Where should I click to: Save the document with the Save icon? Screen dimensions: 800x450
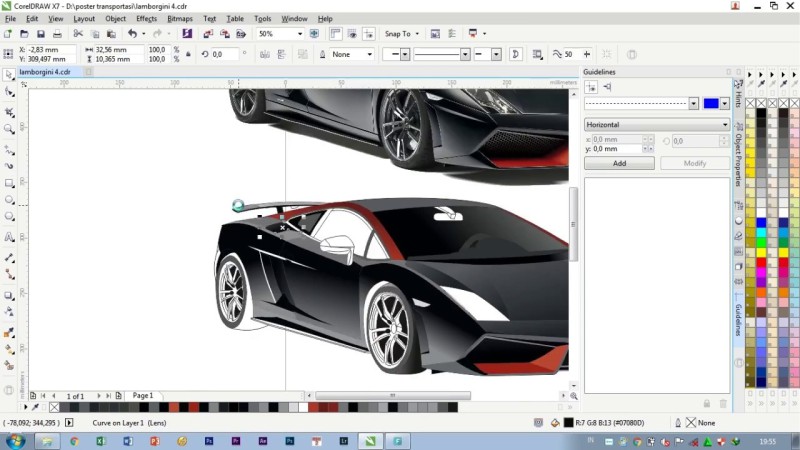pyautogui.click(x=41, y=34)
